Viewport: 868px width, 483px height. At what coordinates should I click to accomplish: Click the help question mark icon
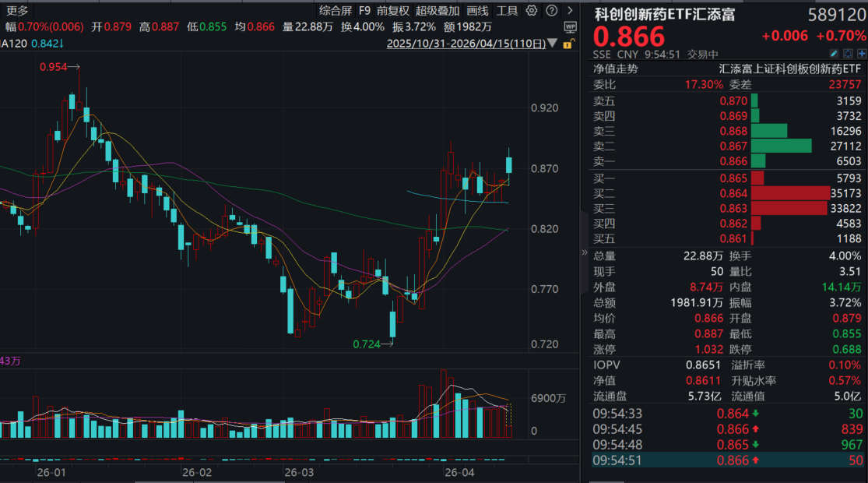[x=551, y=11]
